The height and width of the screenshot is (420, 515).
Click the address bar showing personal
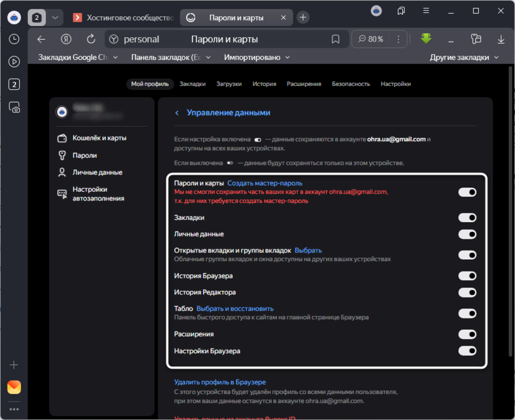pos(227,40)
